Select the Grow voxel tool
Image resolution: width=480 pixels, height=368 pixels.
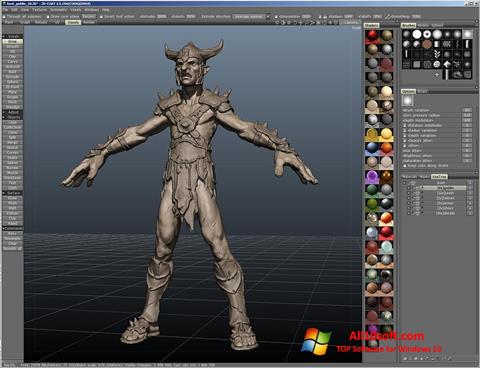pos(13,41)
